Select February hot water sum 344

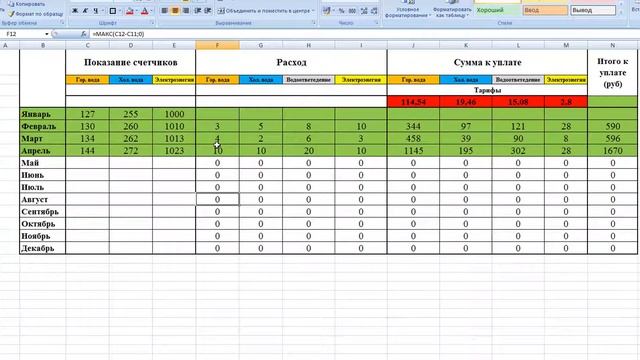point(413,127)
